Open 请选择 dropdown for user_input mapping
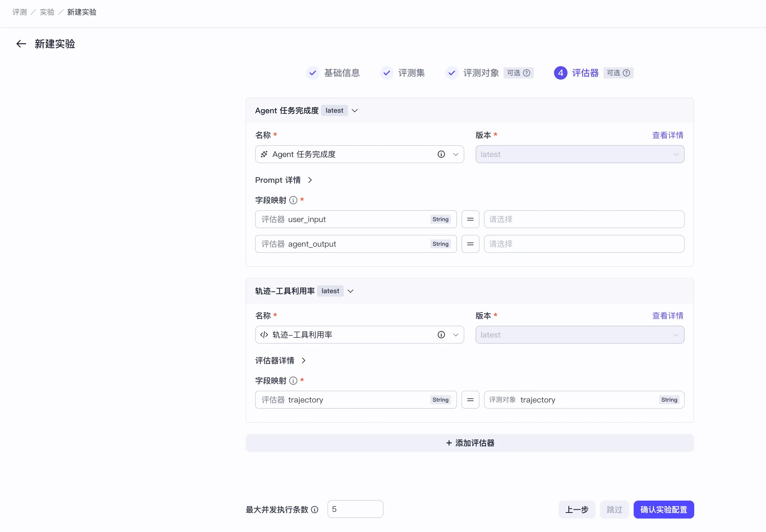Screen dimensions: 766x532 click(584, 219)
